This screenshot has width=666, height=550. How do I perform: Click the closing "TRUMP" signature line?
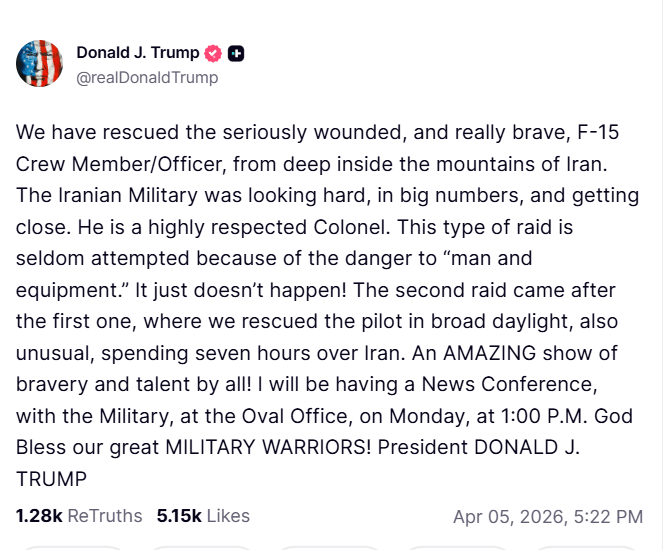[48, 478]
